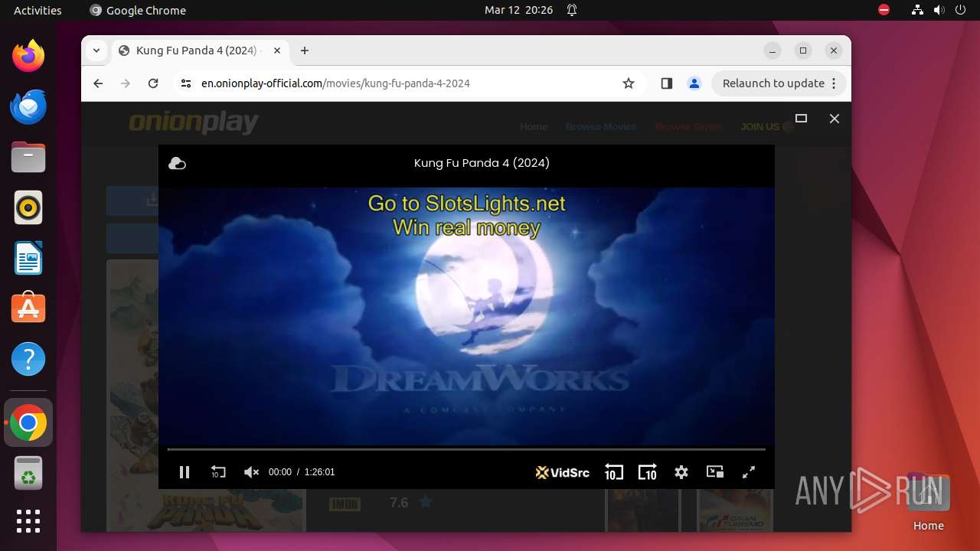Click the replay 10 seconds icon near pause
This screenshot has height=551, width=980.
(x=218, y=472)
